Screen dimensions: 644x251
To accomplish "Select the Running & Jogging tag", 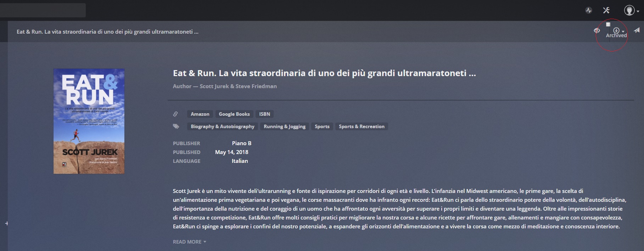I will (285, 126).
